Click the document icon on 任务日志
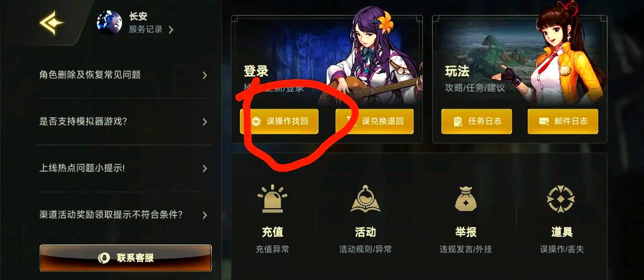 click(x=458, y=121)
